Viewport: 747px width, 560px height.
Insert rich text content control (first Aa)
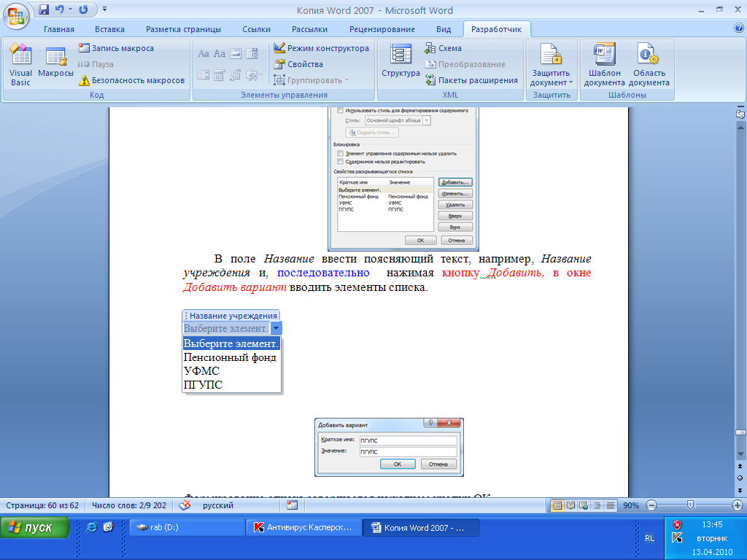[204, 53]
